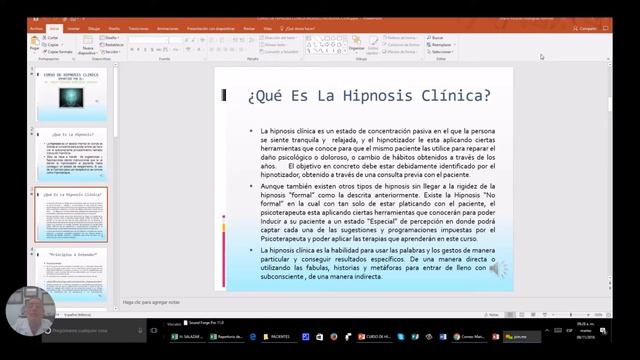Open Efectos de forma dropdown
This screenshot has width=640, height=360.
[401, 52]
